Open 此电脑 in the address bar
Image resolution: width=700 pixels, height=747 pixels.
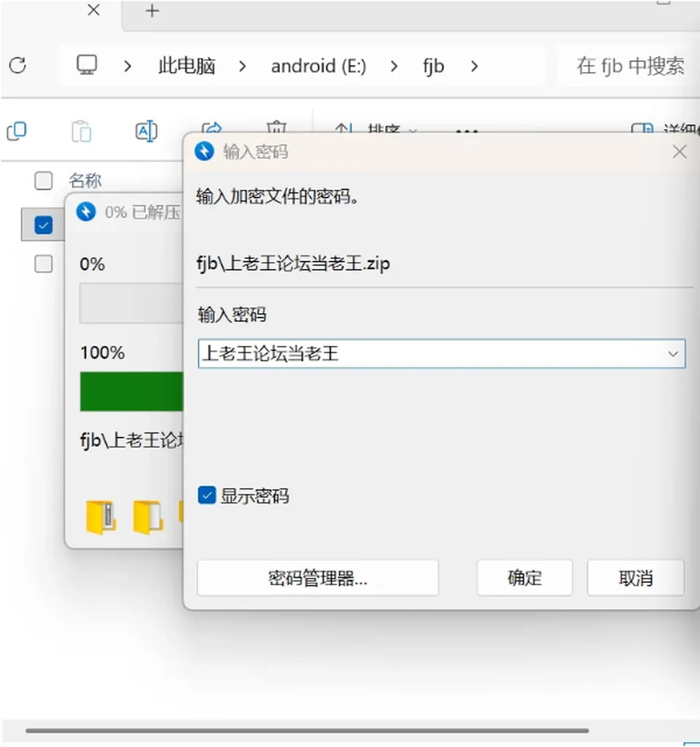pyautogui.click(x=187, y=66)
